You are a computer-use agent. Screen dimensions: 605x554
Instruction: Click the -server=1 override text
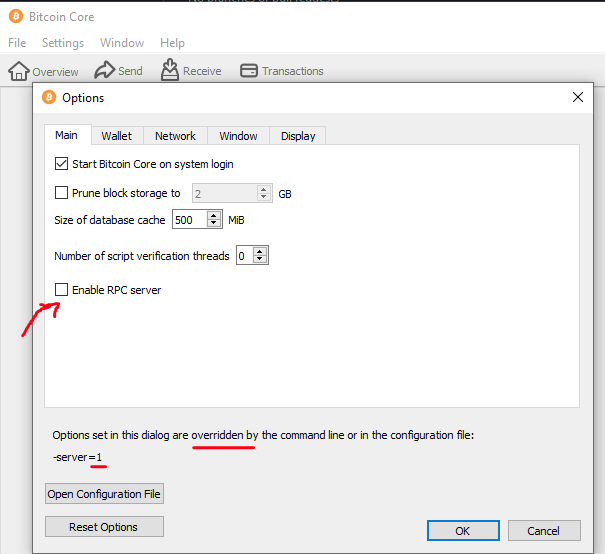pos(77,457)
